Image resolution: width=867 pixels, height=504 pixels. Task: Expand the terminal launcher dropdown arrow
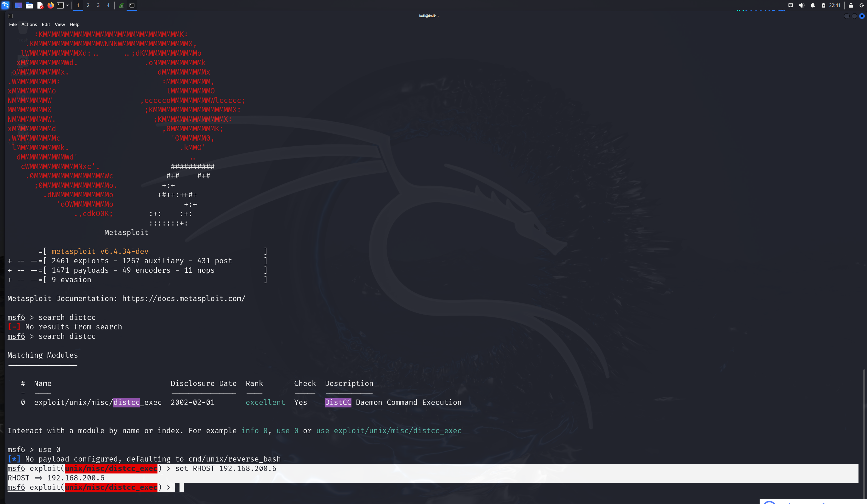(67, 5)
